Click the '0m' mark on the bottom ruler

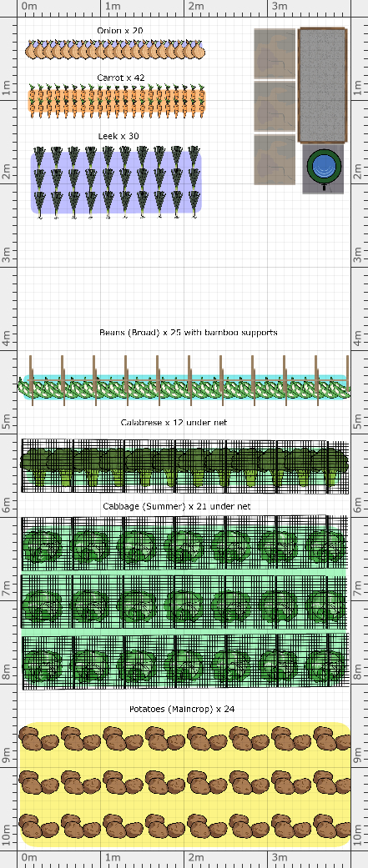point(30,858)
